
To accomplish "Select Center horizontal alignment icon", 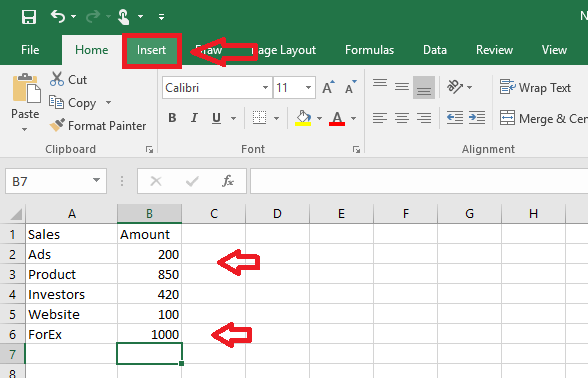I will 402,118.
